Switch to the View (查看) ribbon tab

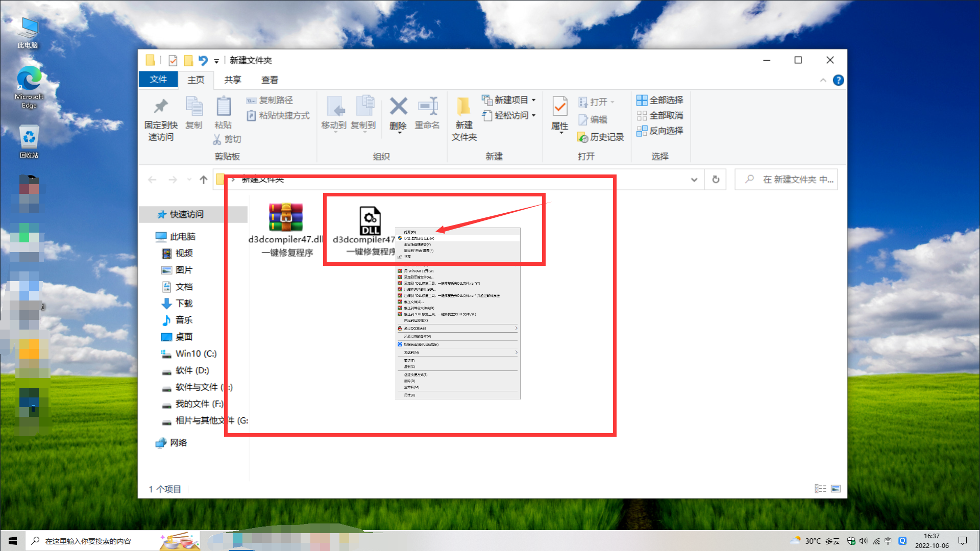[x=269, y=80]
